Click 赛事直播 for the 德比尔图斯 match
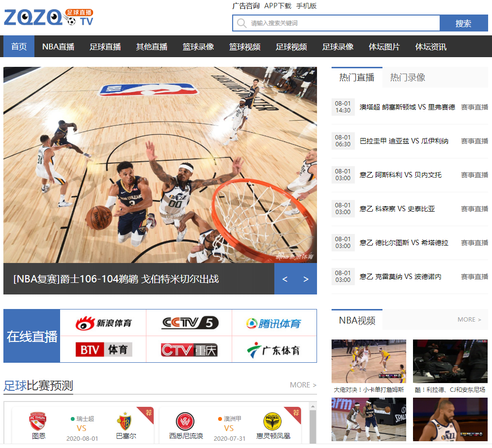This screenshot has height=448, width=492. [475, 243]
